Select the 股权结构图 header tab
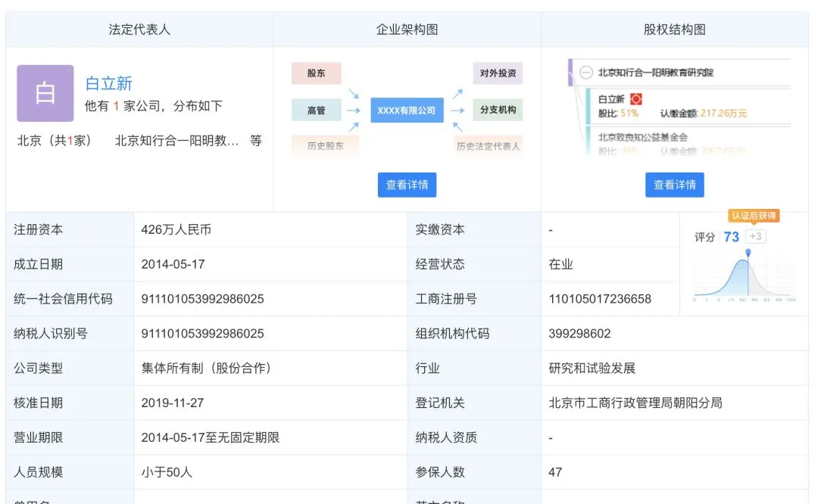 [x=675, y=30]
